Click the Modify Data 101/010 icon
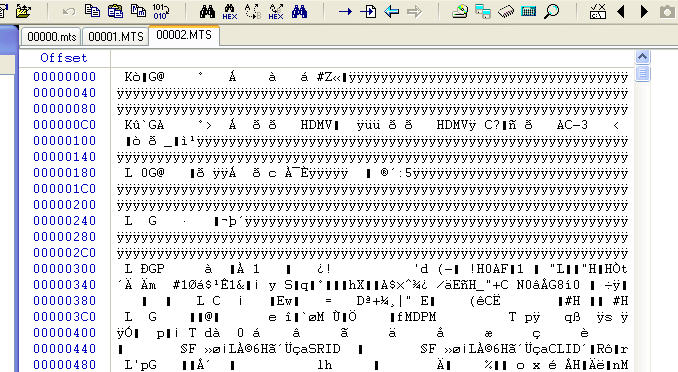The width and height of the screenshot is (678, 372). (160, 11)
